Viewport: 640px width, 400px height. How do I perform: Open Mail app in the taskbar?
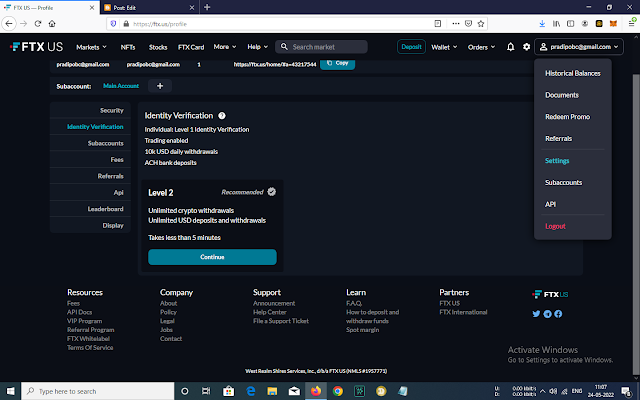[x=294, y=391]
